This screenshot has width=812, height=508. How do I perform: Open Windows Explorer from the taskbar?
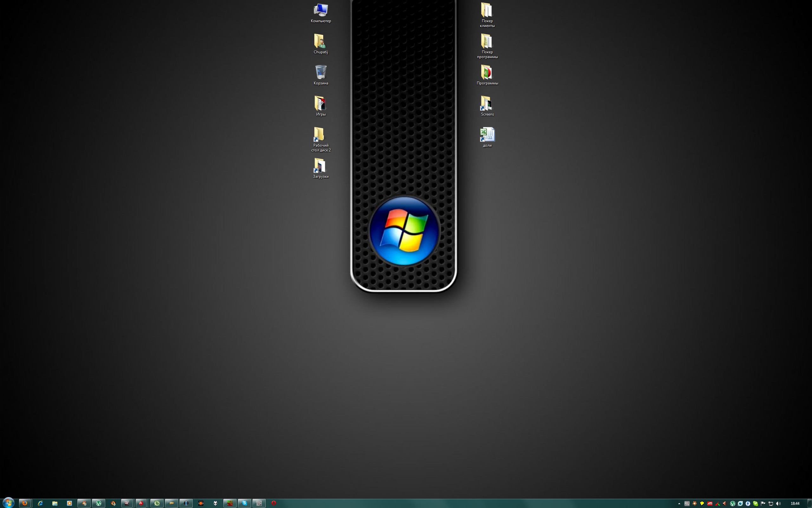(x=55, y=503)
